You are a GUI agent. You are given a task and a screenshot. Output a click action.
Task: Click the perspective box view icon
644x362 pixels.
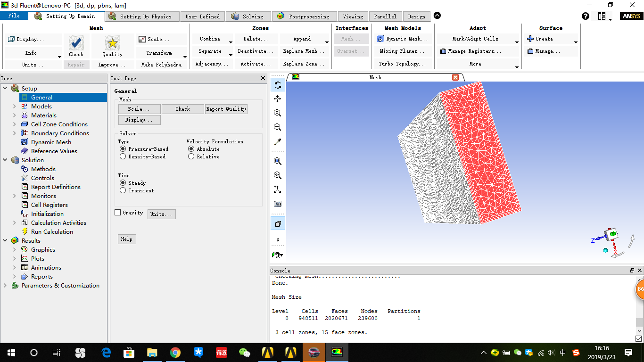pyautogui.click(x=278, y=223)
